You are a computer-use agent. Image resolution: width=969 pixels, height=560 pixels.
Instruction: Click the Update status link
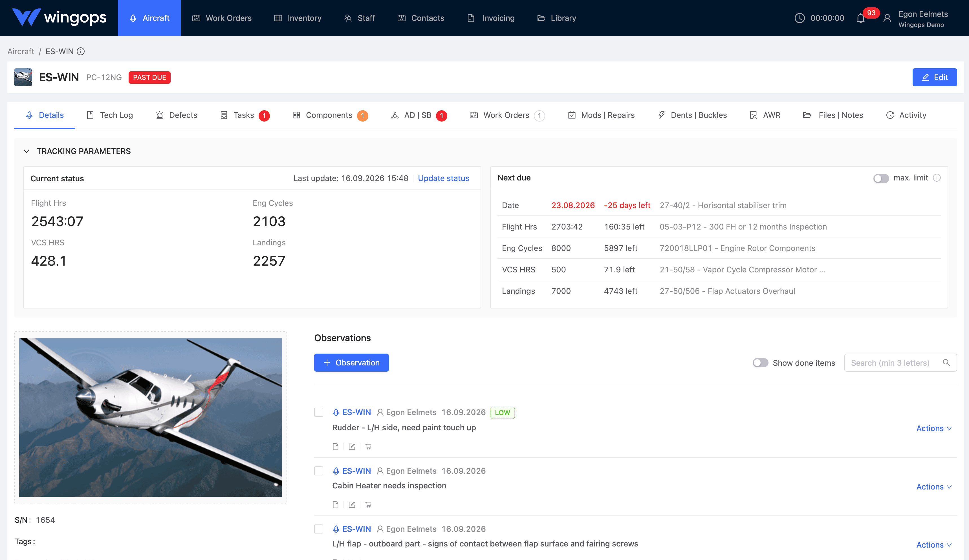click(x=443, y=178)
